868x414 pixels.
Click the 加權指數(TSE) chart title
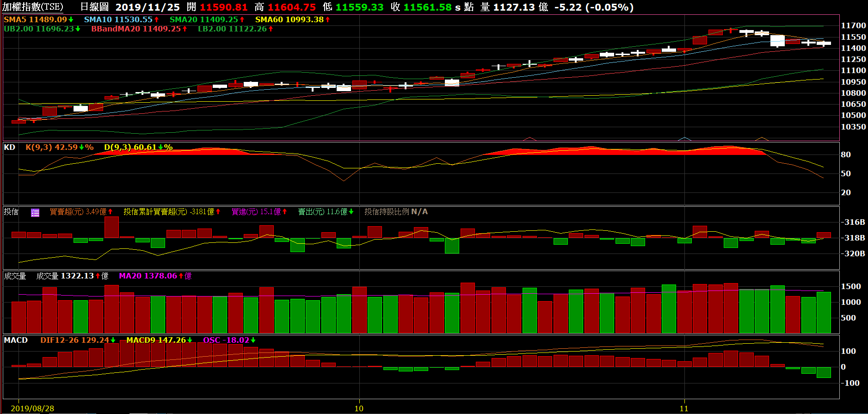33,7
